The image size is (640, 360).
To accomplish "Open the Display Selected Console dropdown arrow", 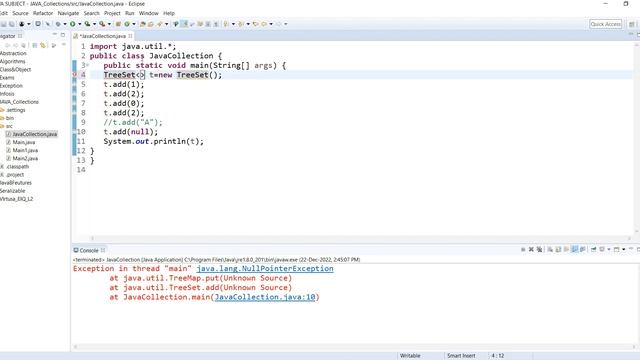I will [x=609, y=249].
